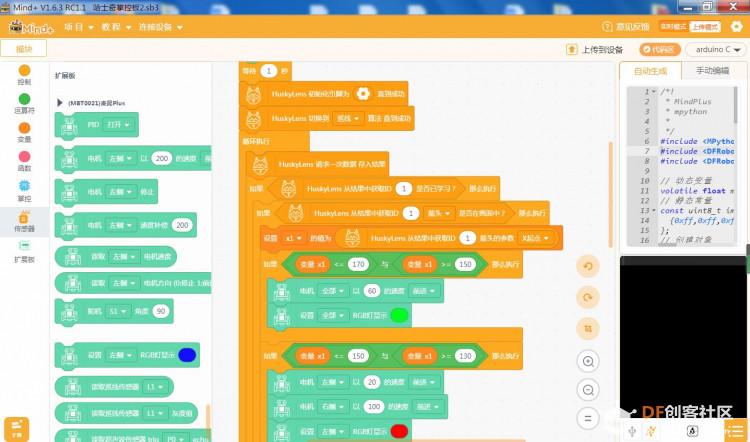Click 上传到设备 upload button
Image resolution: width=750 pixels, height=442 pixels.
(x=595, y=50)
